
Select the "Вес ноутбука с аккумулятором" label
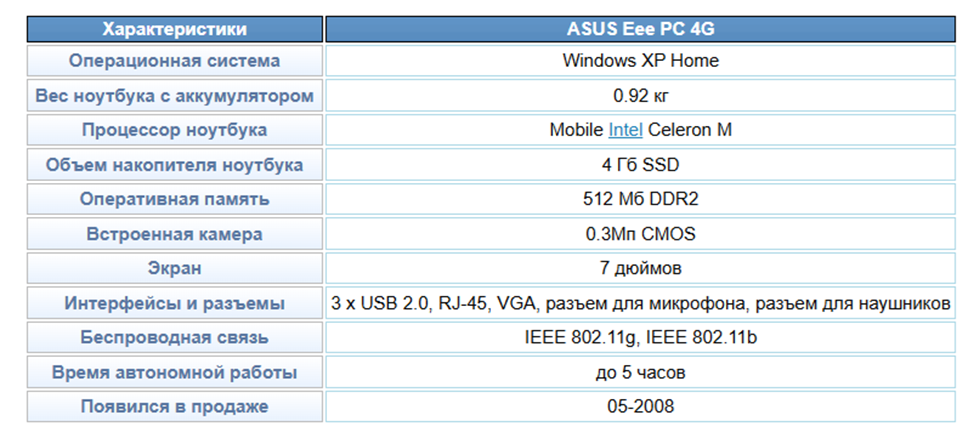coord(175,96)
